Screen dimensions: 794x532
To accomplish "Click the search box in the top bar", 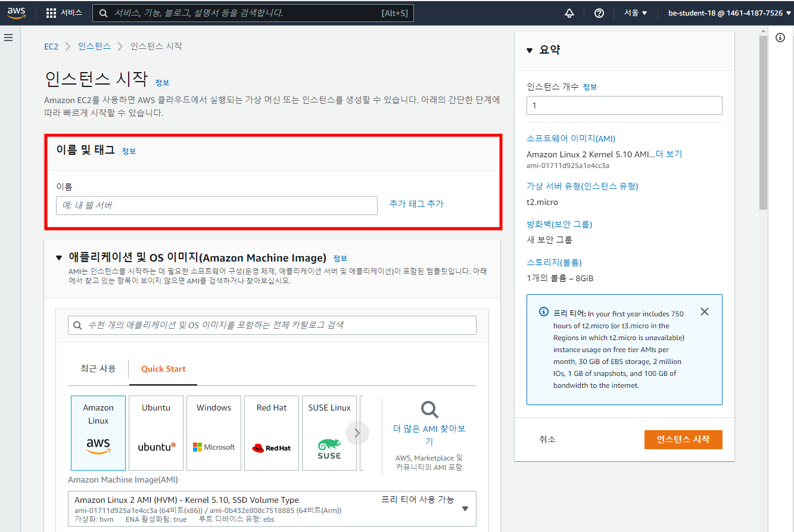I will 253,13.
